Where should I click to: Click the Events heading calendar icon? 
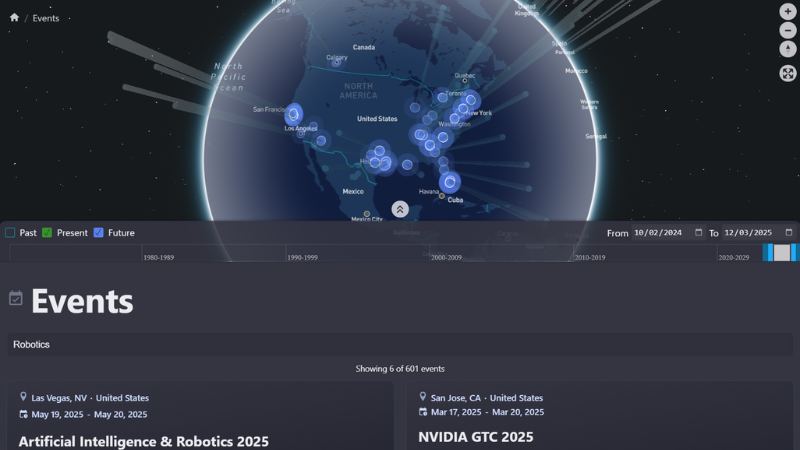[16, 298]
